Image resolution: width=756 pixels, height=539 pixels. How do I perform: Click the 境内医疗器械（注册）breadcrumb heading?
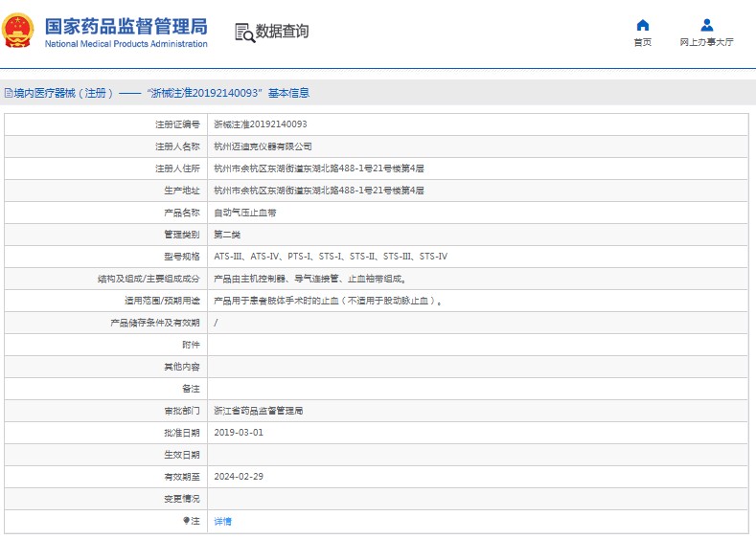click(x=63, y=93)
